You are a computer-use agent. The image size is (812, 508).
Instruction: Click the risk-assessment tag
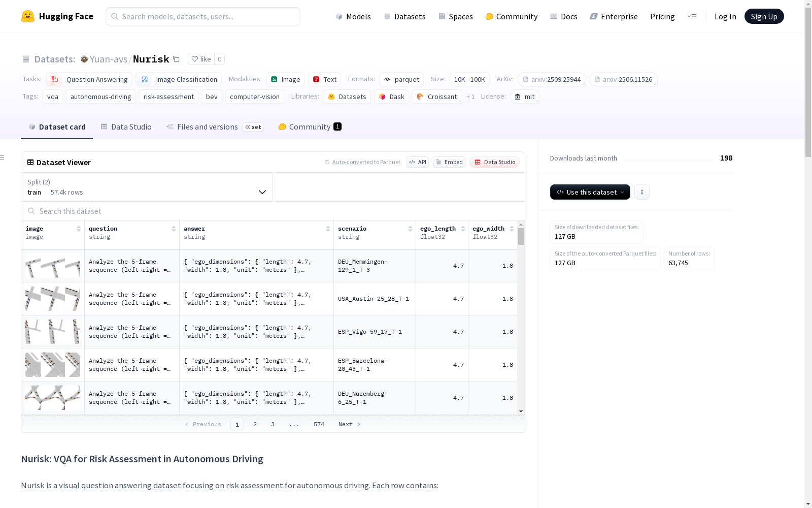(x=168, y=97)
